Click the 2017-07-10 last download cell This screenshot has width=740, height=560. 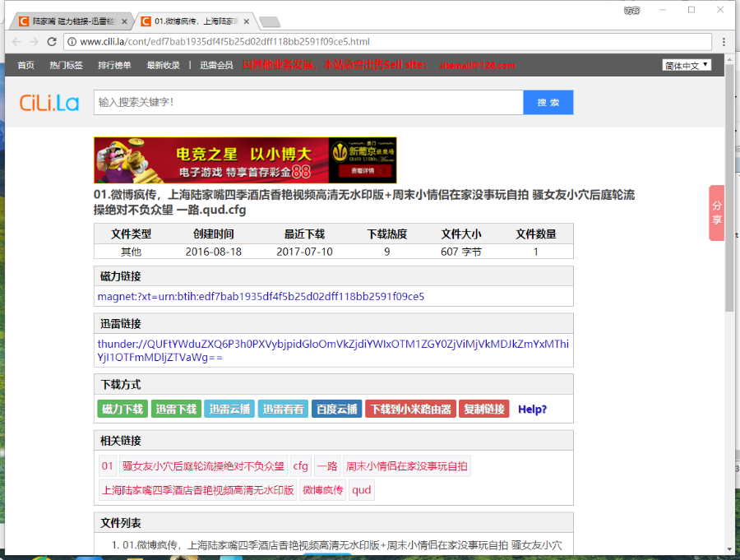point(304,252)
